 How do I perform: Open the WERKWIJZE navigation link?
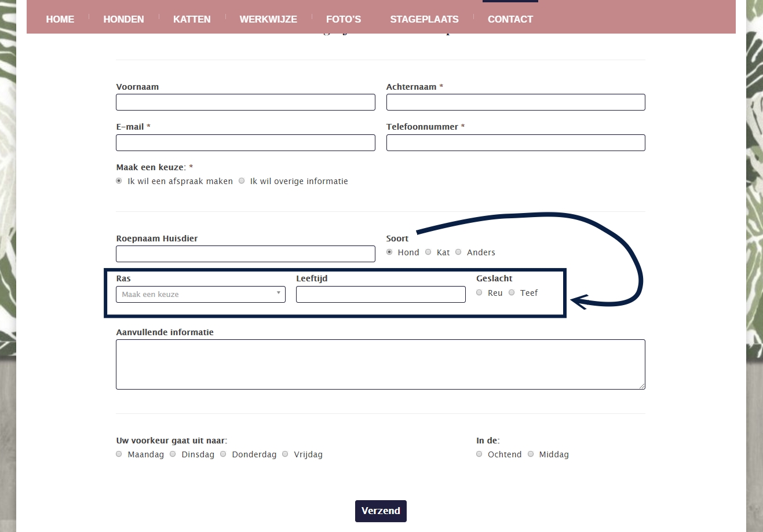[268, 19]
